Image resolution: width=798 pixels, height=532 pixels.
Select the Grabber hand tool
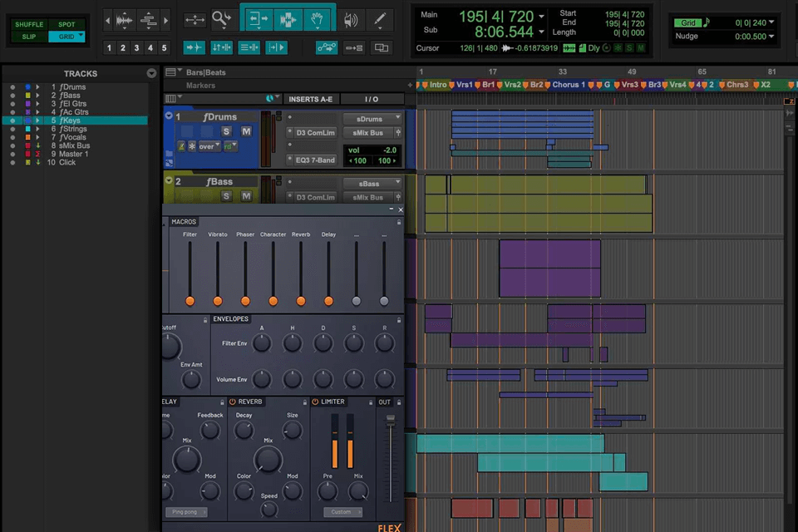[318, 18]
